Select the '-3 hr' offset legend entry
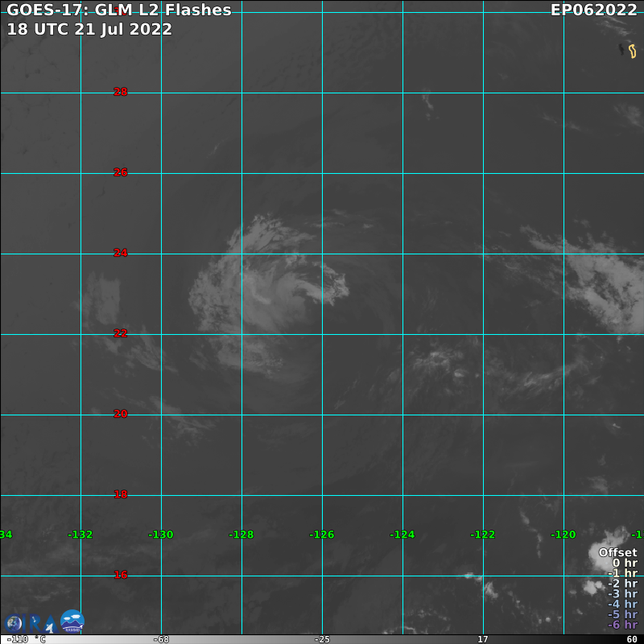The height and width of the screenshot is (644, 644). (622, 594)
